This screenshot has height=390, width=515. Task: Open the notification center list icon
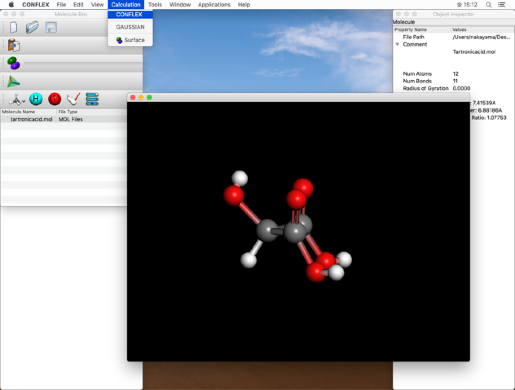point(501,5)
